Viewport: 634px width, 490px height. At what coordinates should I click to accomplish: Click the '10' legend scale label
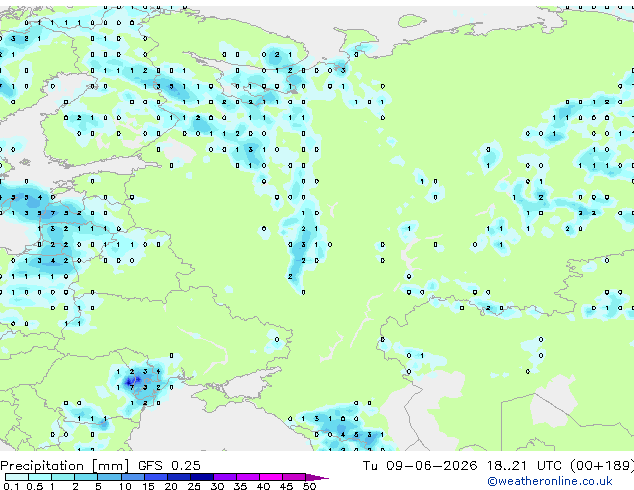[x=125, y=486]
